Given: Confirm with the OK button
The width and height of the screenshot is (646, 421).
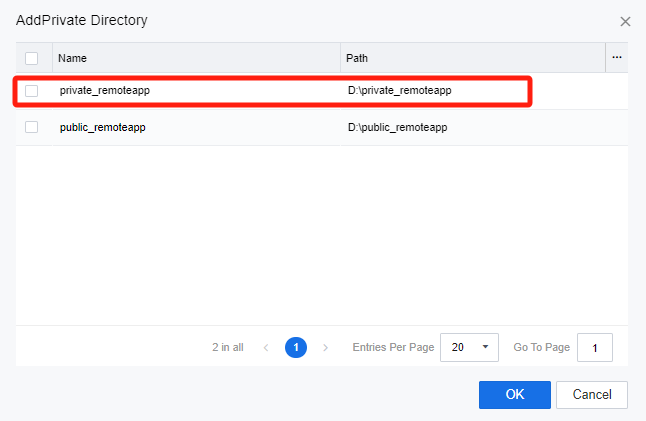Looking at the screenshot, I should (x=515, y=394).
